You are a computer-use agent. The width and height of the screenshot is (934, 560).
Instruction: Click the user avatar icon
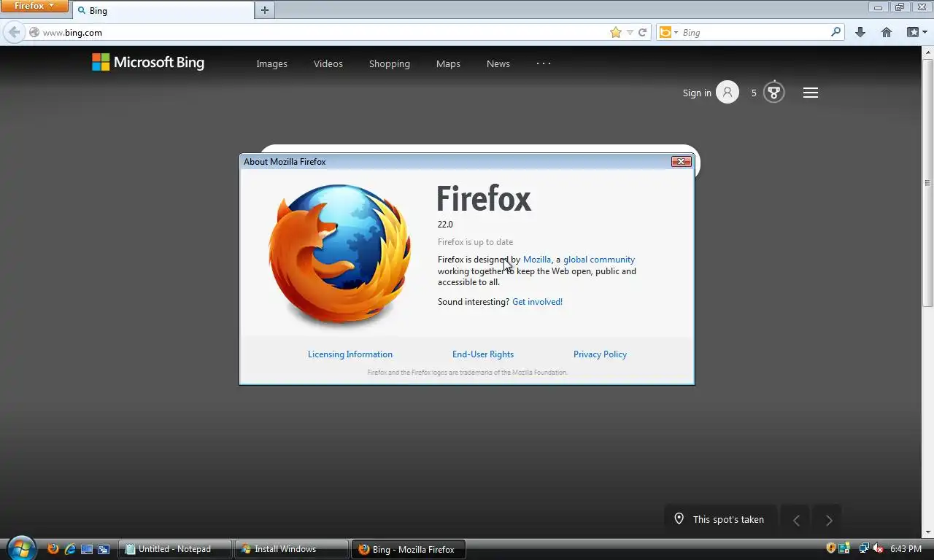[727, 93]
